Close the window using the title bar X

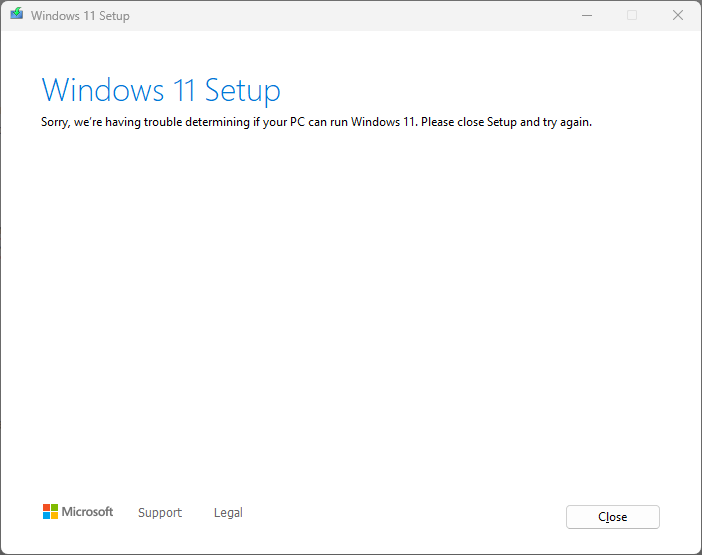[678, 16]
